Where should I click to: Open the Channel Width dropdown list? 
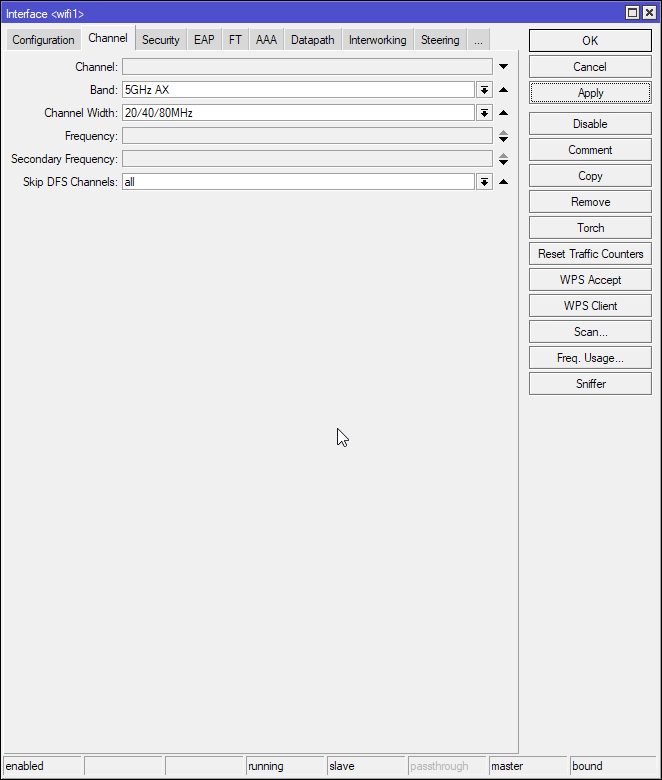tap(484, 113)
